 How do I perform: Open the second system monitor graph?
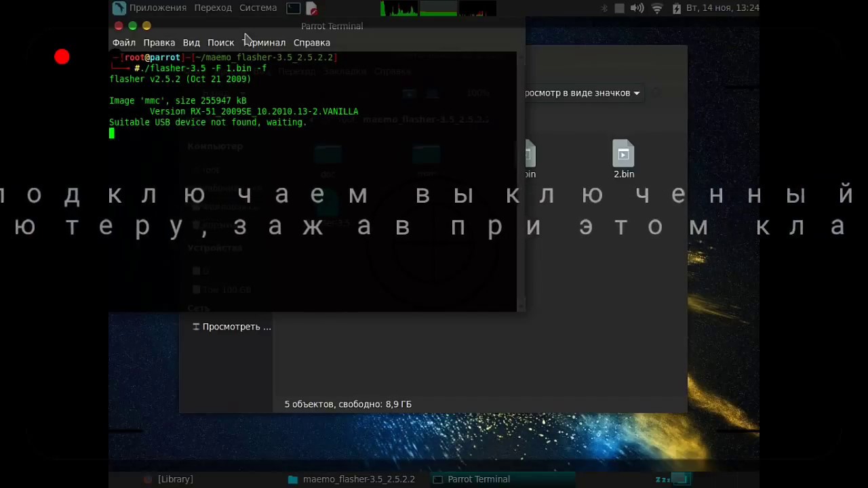[438, 8]
